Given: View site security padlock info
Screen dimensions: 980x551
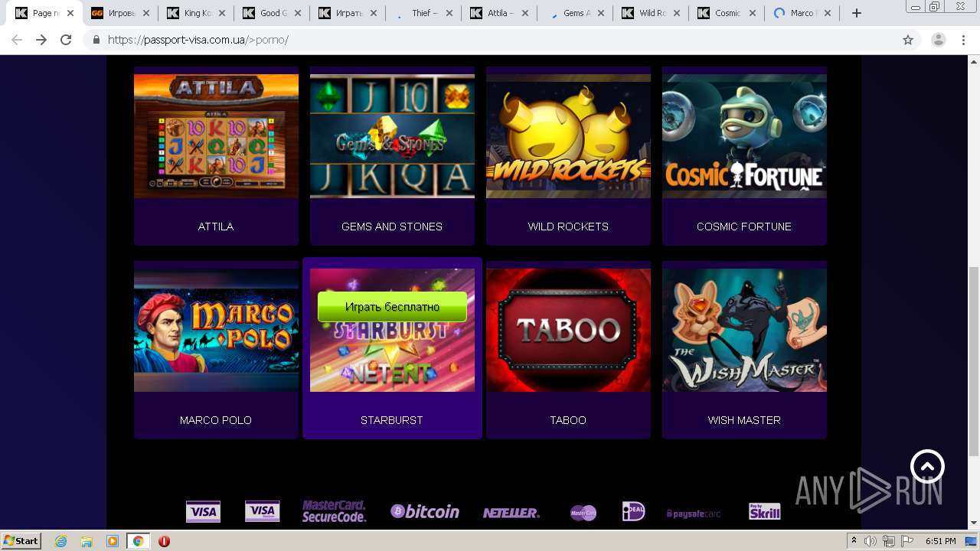Looking at the screenshot, I should 96,40.
